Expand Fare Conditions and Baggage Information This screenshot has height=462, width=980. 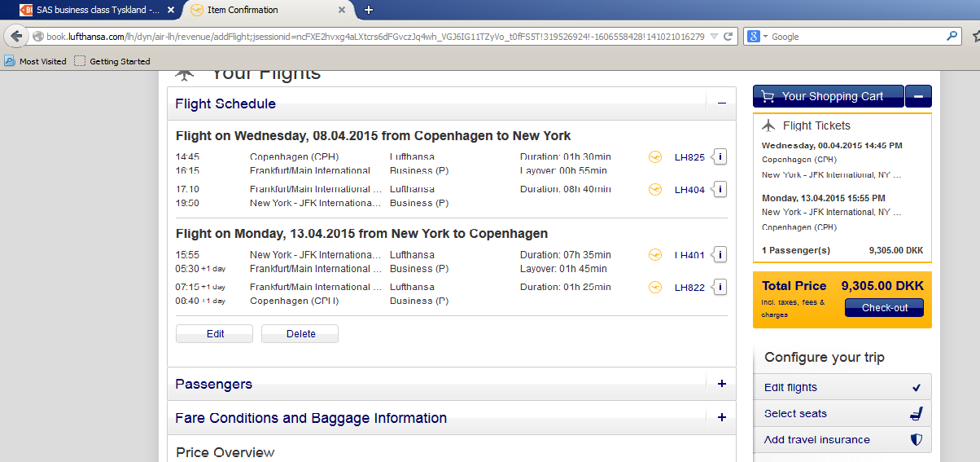(x=721, y=418)
